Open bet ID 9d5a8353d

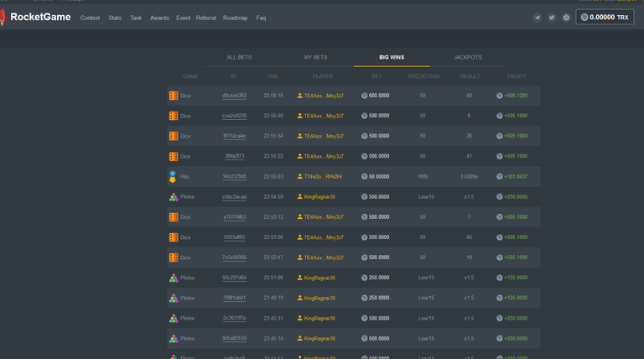coord(234,339)
